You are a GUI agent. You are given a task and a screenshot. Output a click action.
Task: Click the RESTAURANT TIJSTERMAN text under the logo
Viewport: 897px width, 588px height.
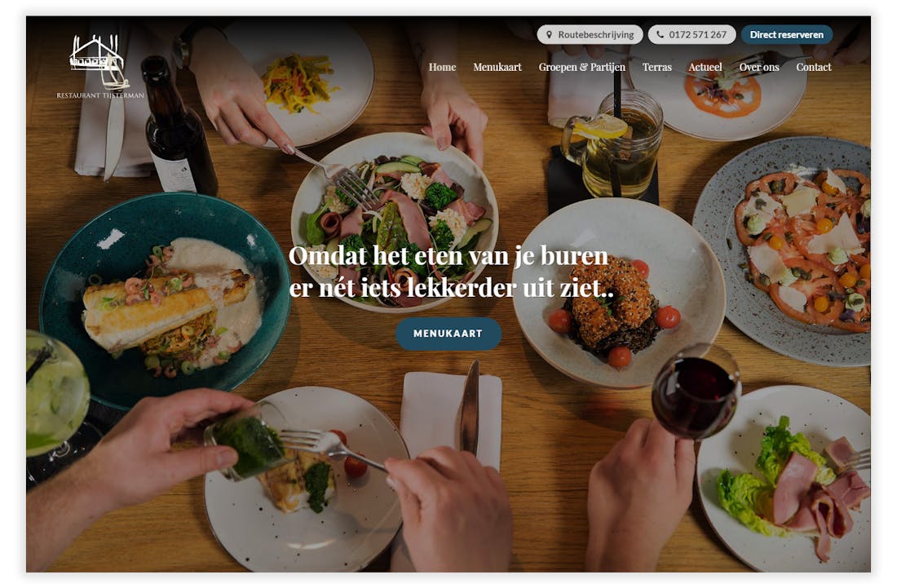100,95
